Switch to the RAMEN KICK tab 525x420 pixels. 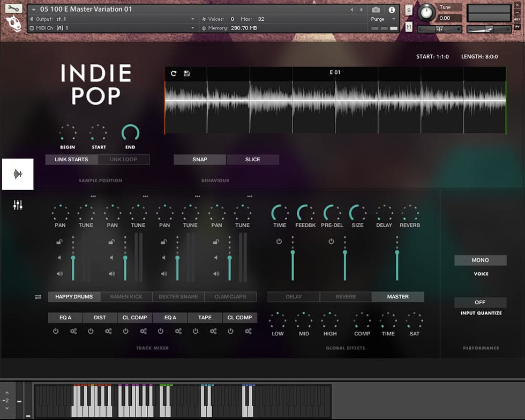click(x=126, y=297)
